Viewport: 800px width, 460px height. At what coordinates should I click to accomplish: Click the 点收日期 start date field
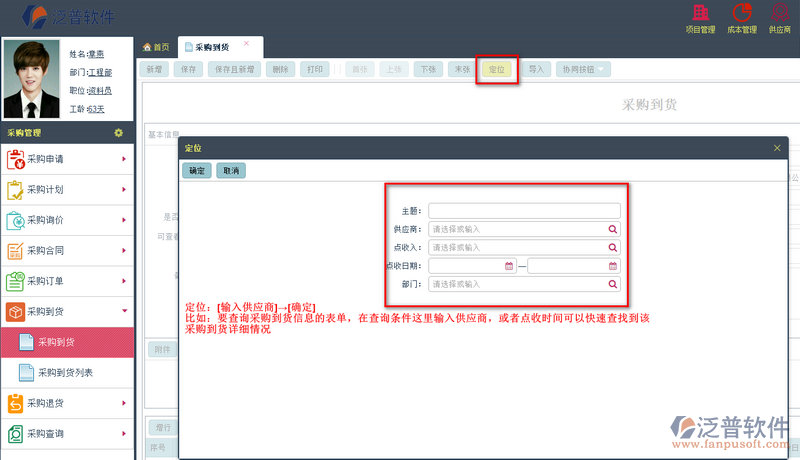click(472, 266)
